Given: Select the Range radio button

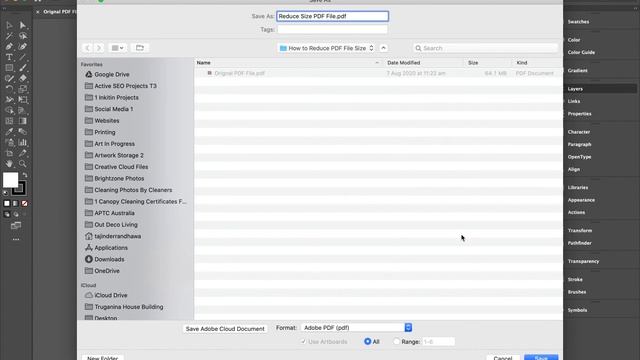Looking at the screenshot, I should [396, 341].
